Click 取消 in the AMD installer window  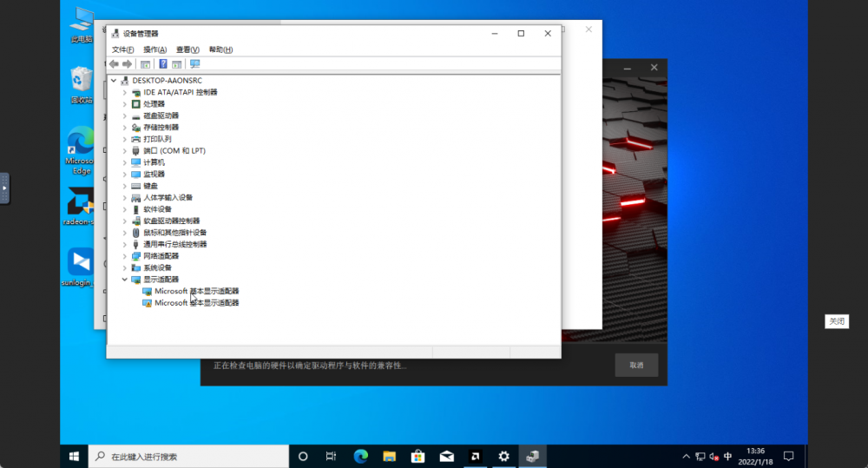point(636,365)
